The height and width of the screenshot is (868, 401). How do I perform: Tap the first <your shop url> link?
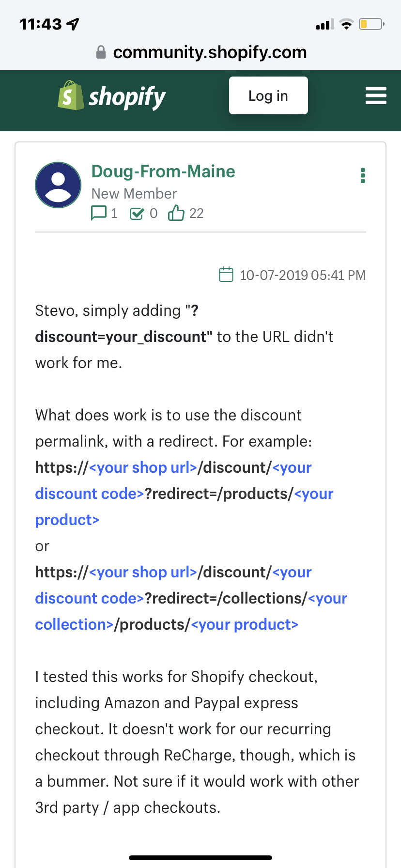143,467
